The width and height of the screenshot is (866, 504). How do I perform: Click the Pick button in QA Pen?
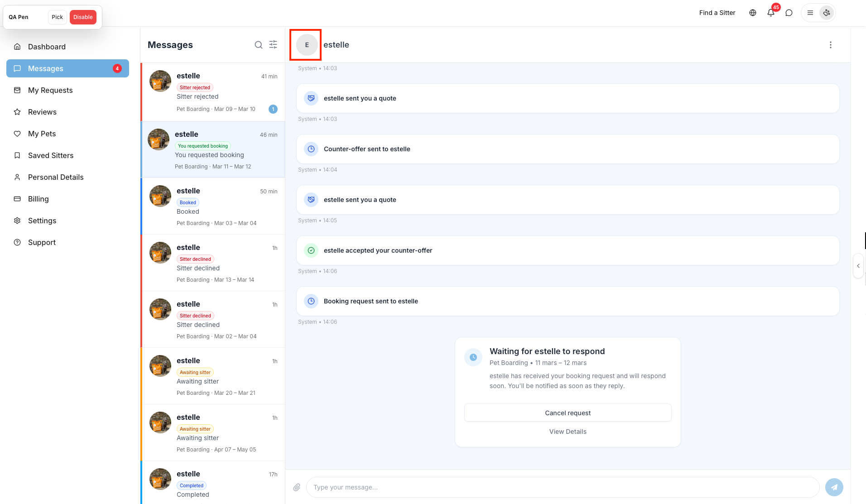tap(57, 17)
